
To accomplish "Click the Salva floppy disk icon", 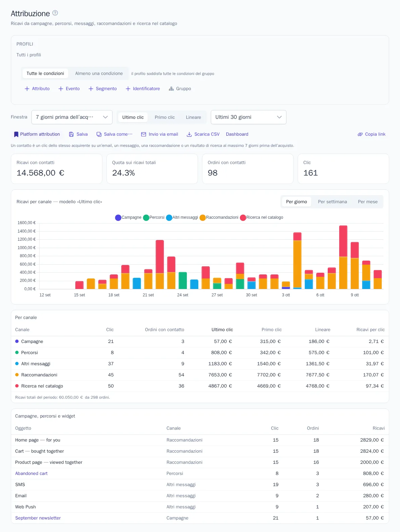I will pos(71,134).
